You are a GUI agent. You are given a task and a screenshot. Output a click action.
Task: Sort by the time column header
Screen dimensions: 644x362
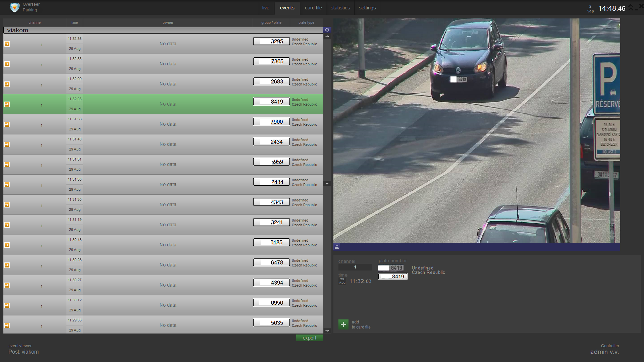74,22
